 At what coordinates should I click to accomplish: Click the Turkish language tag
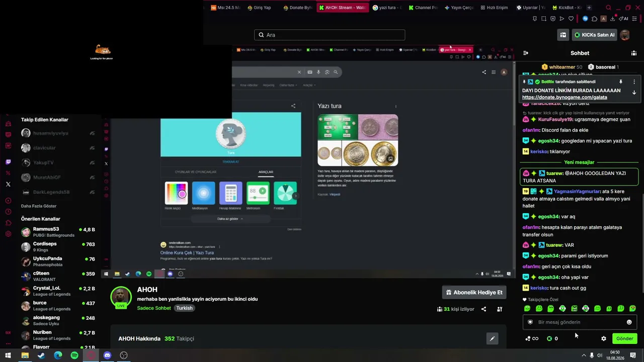184,308
